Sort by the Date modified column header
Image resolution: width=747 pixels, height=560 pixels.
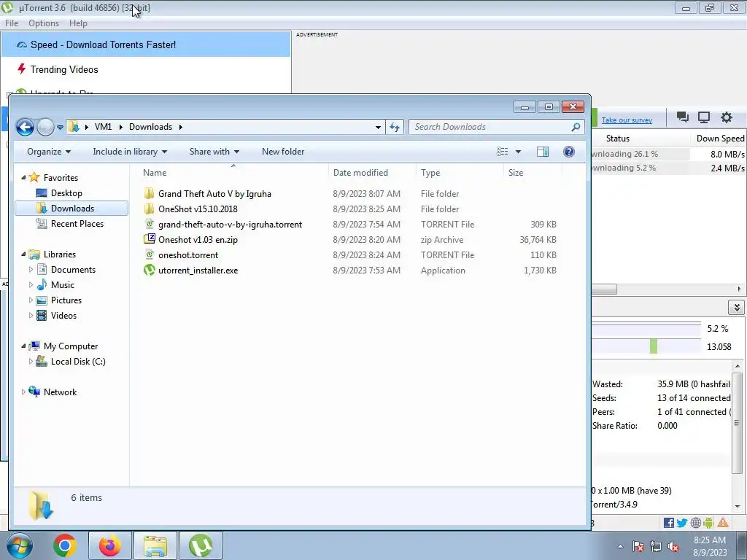click(x=372, y=173)
